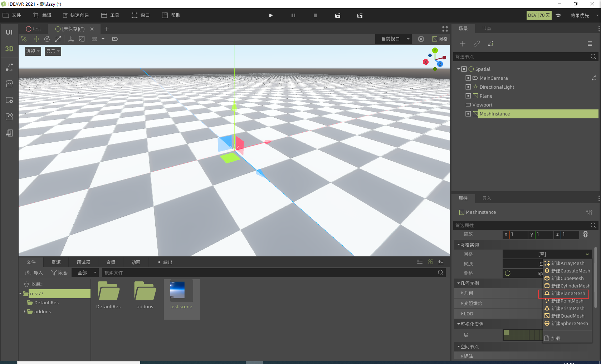This screenshot has height=364, width=601.
Task: Open the 快速创建 menu
Action: tap(76, 15)
